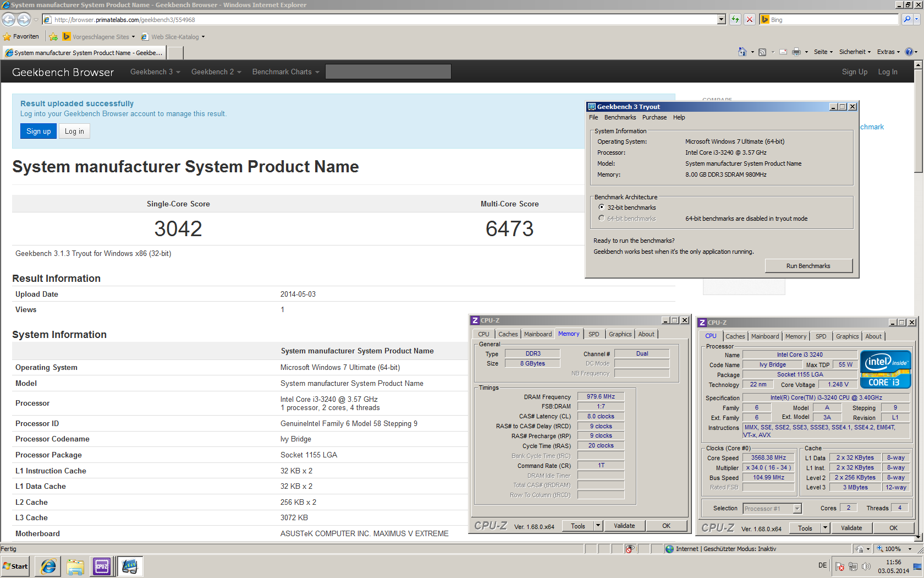
Task: Open the File menu in Geekbench 3 Tryout
Action: click(593, 117)
